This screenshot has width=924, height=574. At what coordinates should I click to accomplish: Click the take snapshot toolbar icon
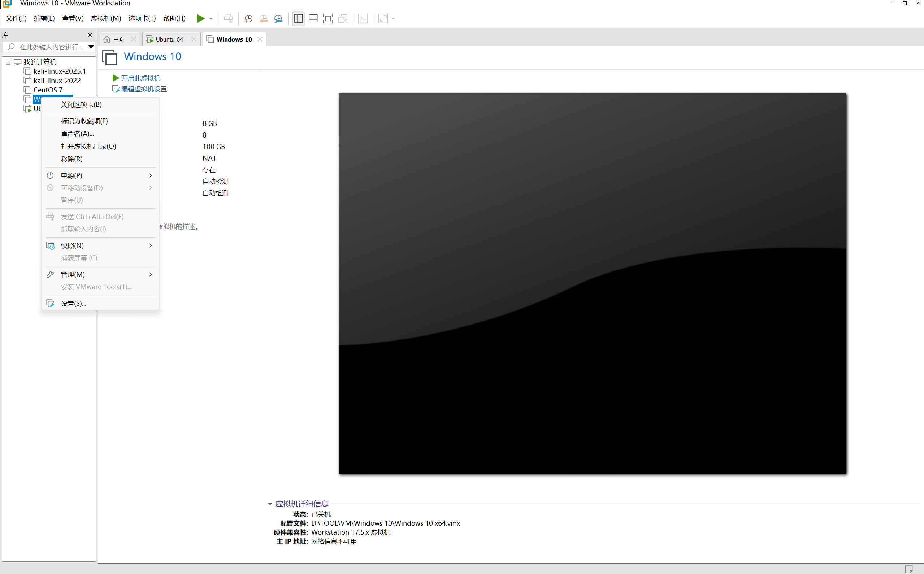[248, 19]
